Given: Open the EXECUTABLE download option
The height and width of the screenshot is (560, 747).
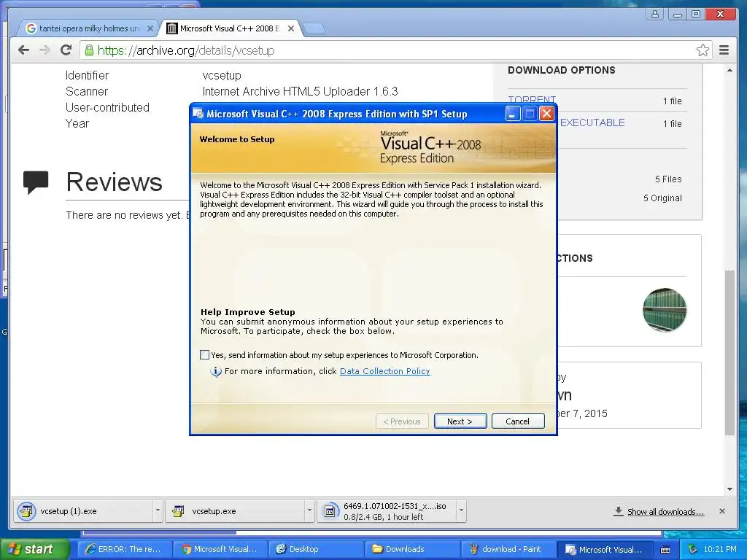Looking at the screenshot, I should pyautogui.click(x=592, y=122).
